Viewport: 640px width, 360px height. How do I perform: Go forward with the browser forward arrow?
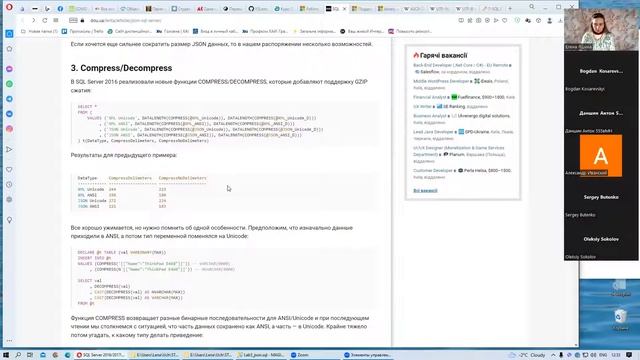click(x=33, y=20)
